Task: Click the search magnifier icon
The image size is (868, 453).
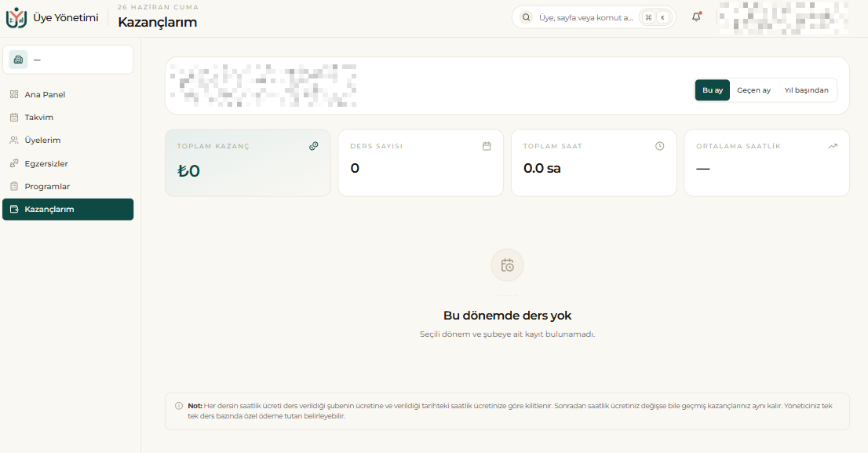Action: click(526, 17)
